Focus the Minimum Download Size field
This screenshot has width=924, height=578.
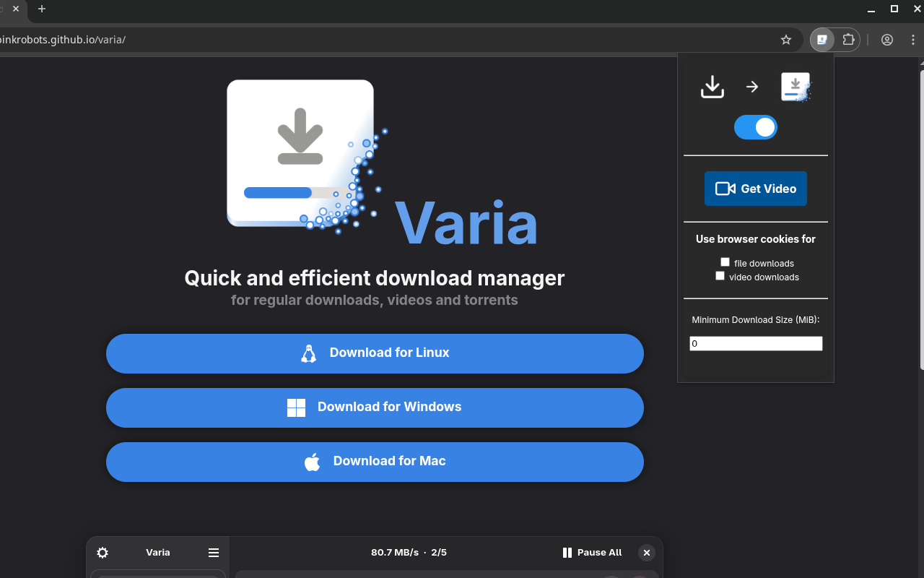756,344
